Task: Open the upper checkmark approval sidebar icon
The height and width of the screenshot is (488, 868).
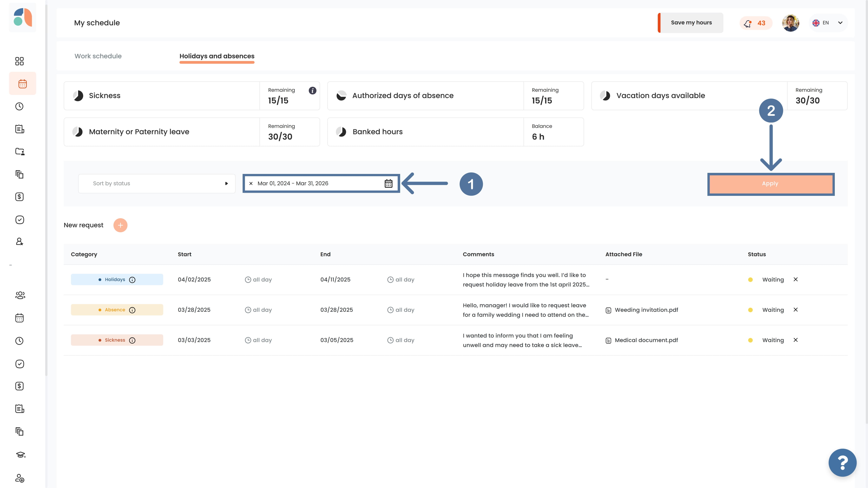Action: point(20,219)
